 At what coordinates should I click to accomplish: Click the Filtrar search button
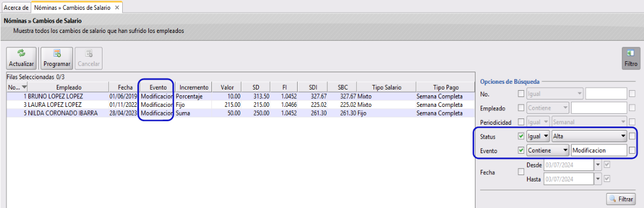621,199
